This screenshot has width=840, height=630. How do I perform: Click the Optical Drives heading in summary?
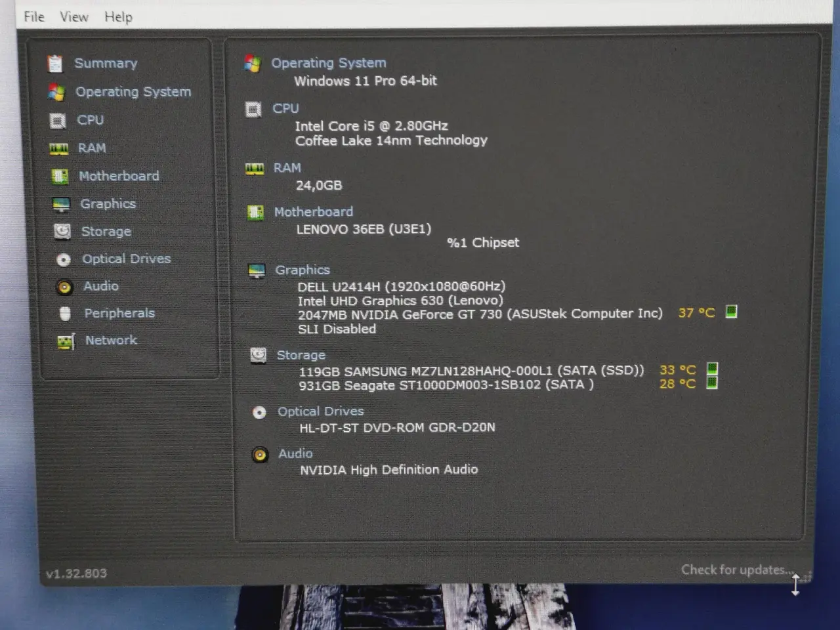(x=321, y=411)
